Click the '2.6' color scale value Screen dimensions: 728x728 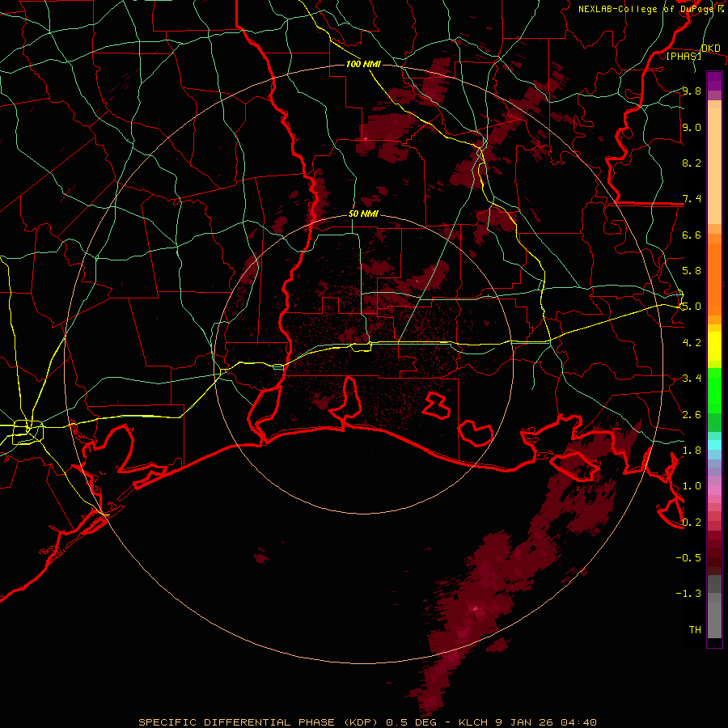[692, 415]
